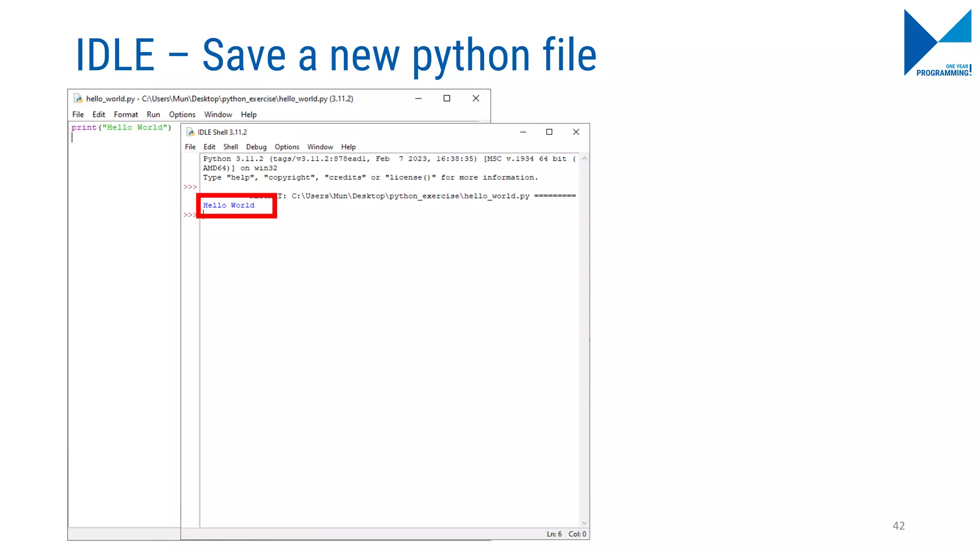Click the scrollbar up arrow in IDLE Shell
The width and height of the screenshot is (980, 551).
tap(585, 159)
